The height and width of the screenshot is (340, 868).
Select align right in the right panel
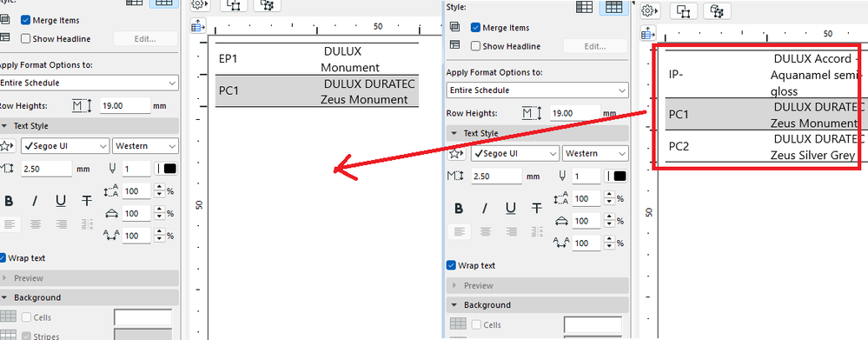tap(512, 231)
